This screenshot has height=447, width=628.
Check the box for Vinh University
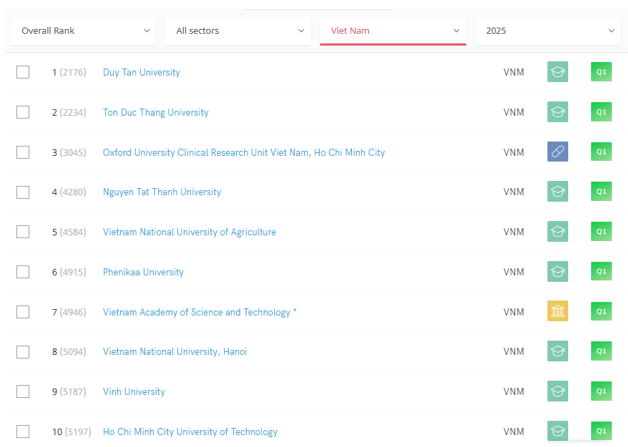23,391
